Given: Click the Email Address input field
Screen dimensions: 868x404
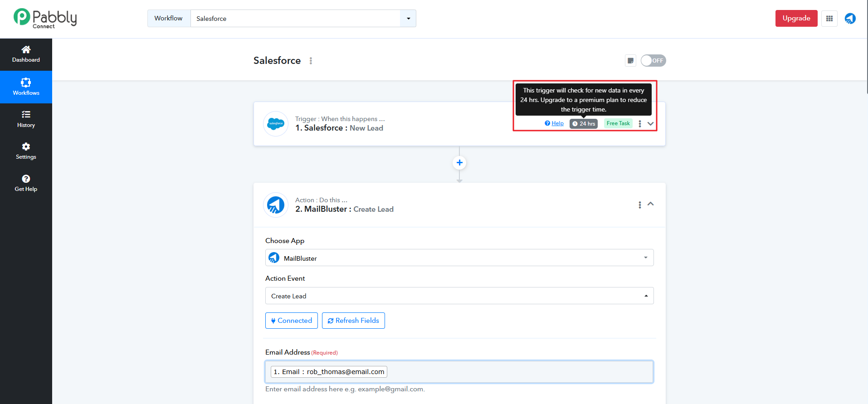Looking at the screenshot, I should 517,372.
